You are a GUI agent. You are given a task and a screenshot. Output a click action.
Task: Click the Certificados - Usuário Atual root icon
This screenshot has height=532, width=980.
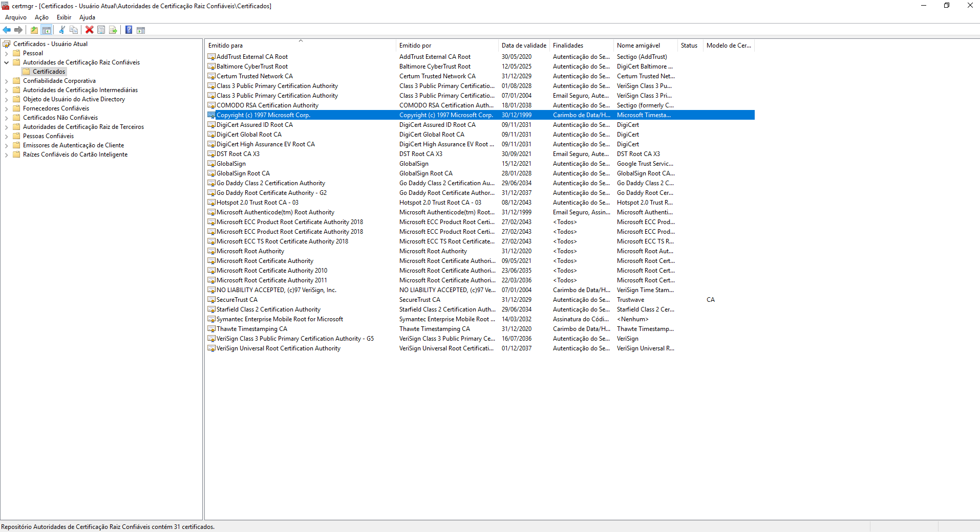coord(7,44)
